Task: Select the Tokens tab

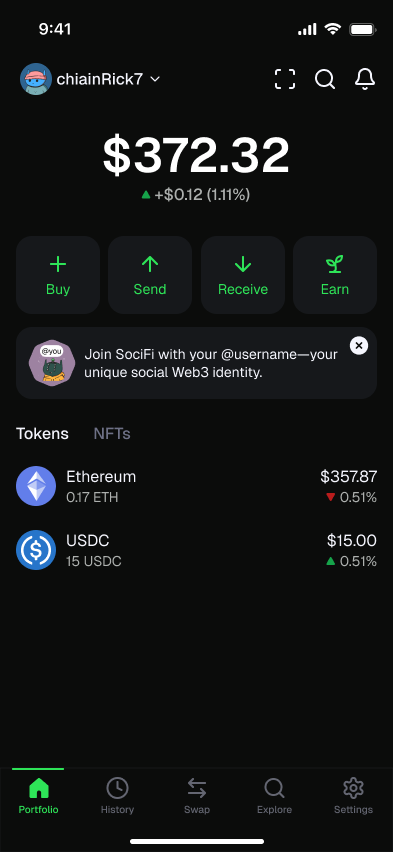Action: point(42,434)
